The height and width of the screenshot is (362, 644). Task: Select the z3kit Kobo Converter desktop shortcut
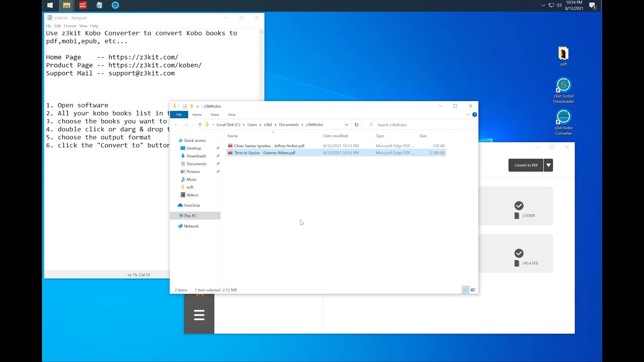tap(563, 122)
